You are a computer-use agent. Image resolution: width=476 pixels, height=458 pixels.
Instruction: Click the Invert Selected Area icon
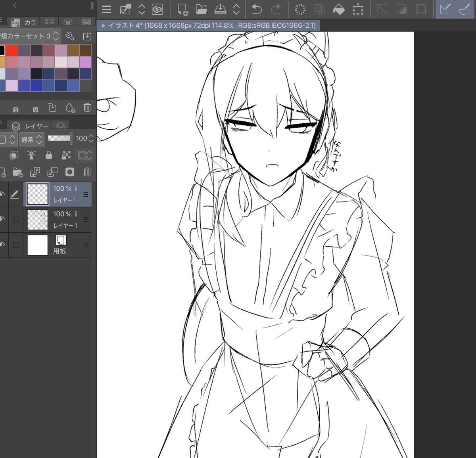pos(401,9)
